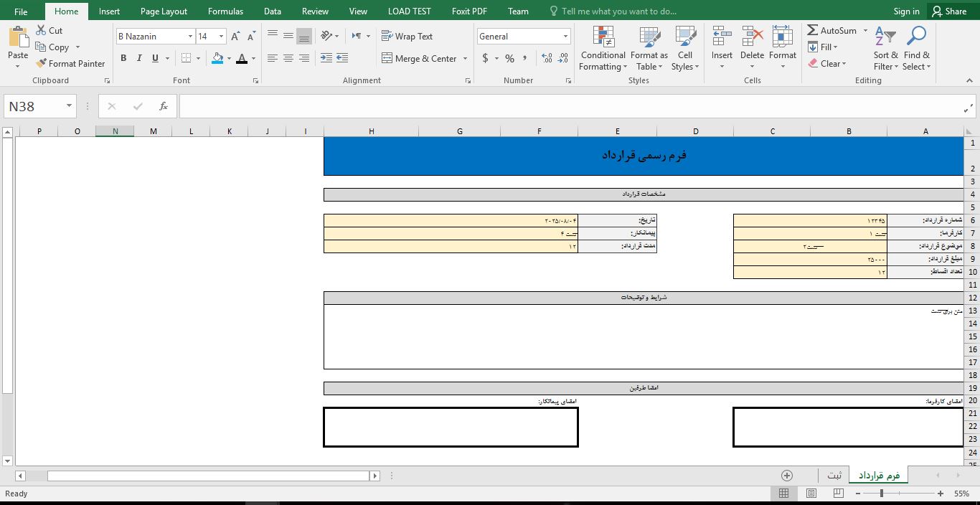Open Conditional Formatting
Image resolution: width=980 pixels, height=505 pixels.
coord(603,48)
